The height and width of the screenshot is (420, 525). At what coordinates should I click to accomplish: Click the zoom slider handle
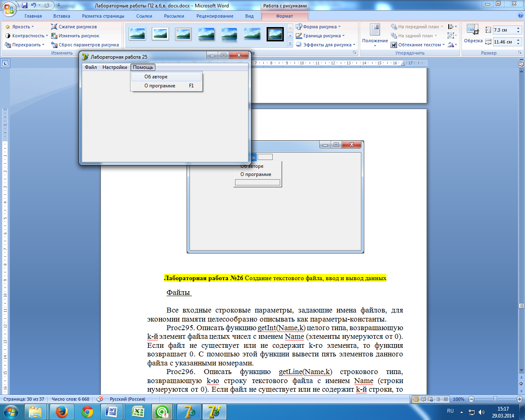pos(495,399)
